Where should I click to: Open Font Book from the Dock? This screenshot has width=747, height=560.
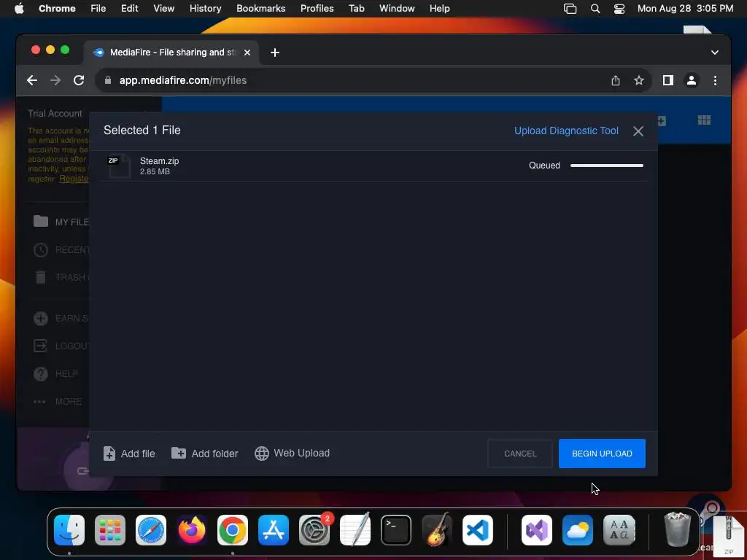pos(619,530)
